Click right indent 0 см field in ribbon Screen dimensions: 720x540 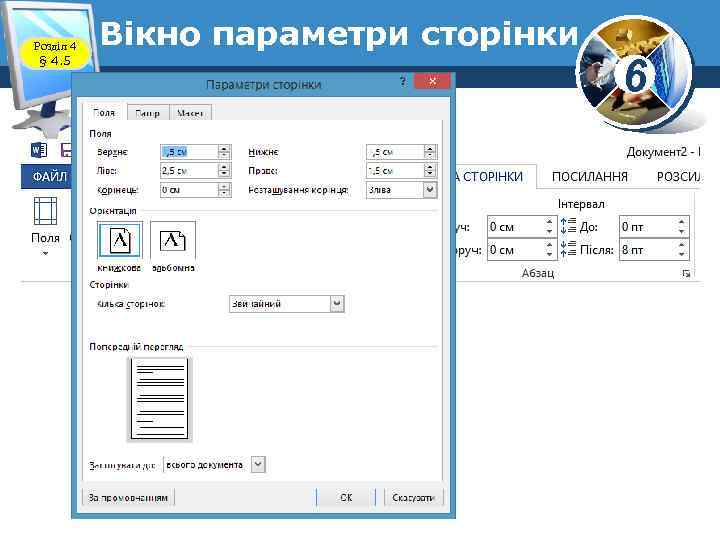pos(516,250)
